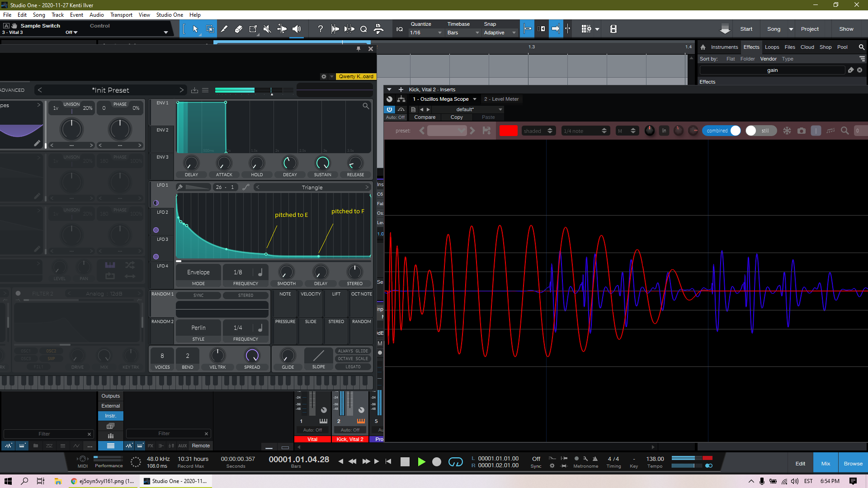Viewport: 868px width, 488px height.
Task: Click the scope's snowflake freeze icon
Action: (787, 131)
